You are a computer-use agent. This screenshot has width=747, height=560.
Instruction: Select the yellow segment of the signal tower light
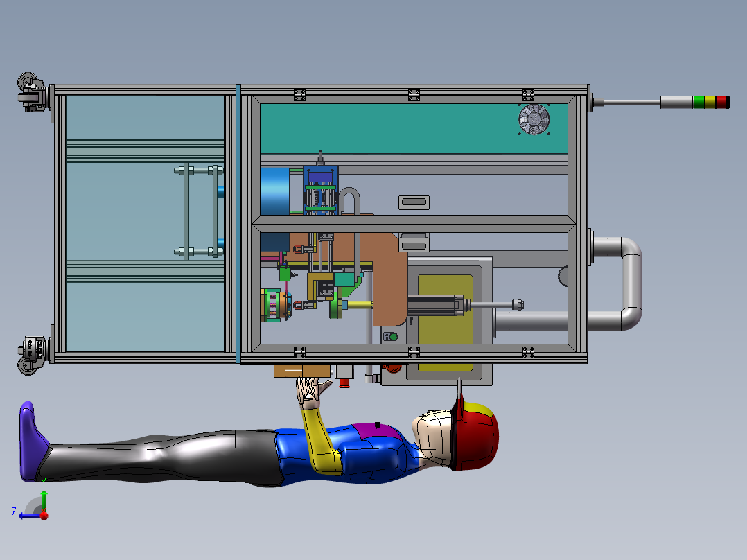pyautogui.click(x=710, y=102)
